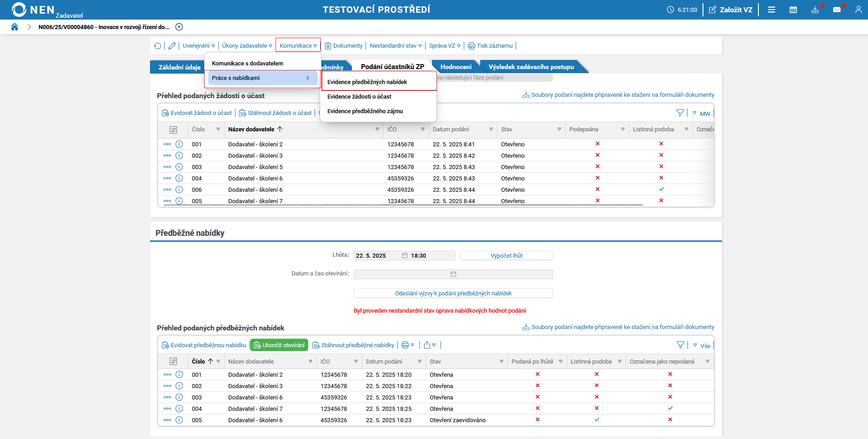Viewport: 868px width, 439px height.
Task: Switch to the Hodnocení tab
Action: [x=456, y=67]
